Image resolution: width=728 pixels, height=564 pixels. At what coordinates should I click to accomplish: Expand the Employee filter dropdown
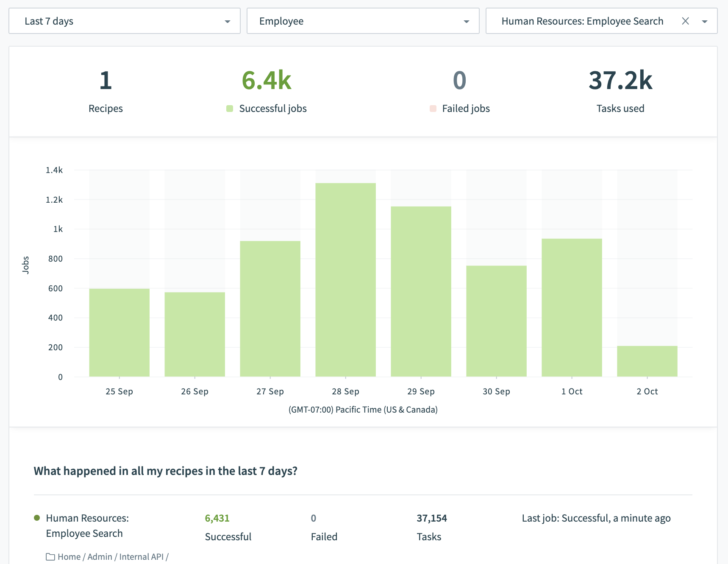[x=363, y=21]
